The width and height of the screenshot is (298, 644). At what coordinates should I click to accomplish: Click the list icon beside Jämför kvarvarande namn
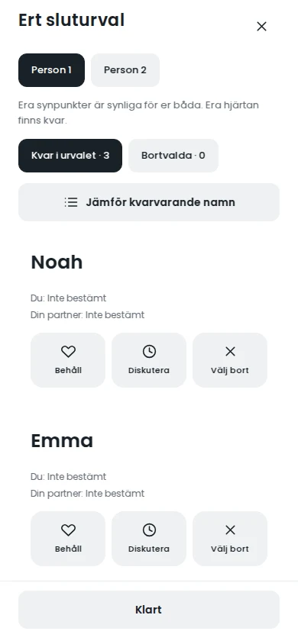pyautogui.click(x=71, y=202)
